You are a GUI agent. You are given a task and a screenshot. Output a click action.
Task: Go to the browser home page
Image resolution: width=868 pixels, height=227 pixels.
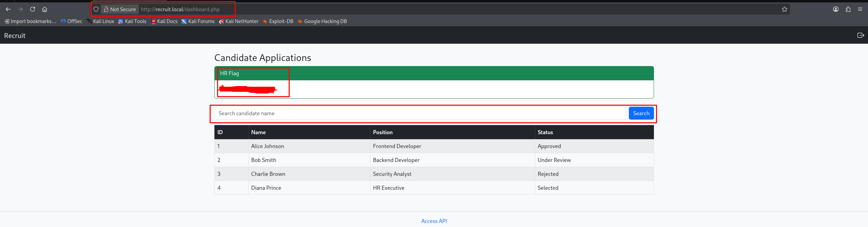(x=44, y=9)
